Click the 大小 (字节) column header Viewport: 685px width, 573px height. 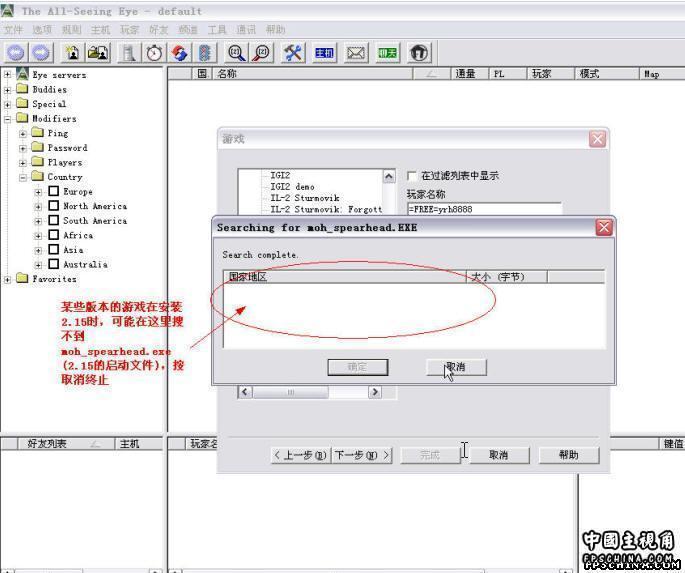(507, 276)
